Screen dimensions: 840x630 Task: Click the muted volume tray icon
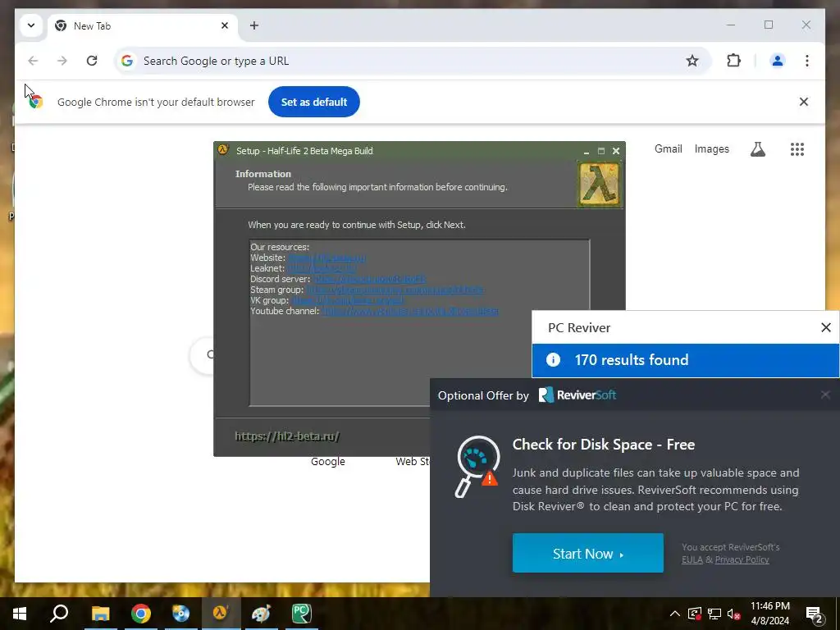click(x=734, y=614)
